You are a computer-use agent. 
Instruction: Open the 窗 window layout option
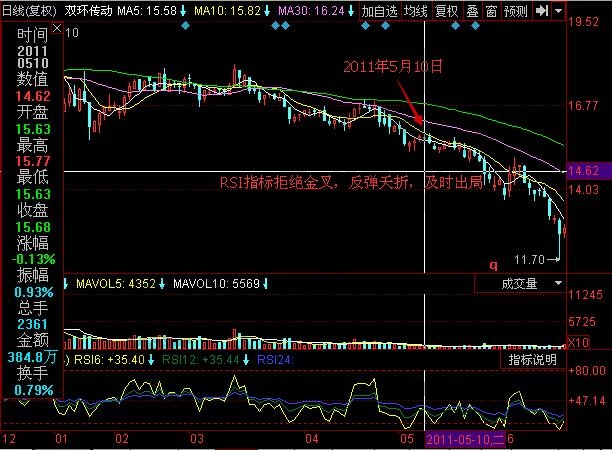click(490, 11)
